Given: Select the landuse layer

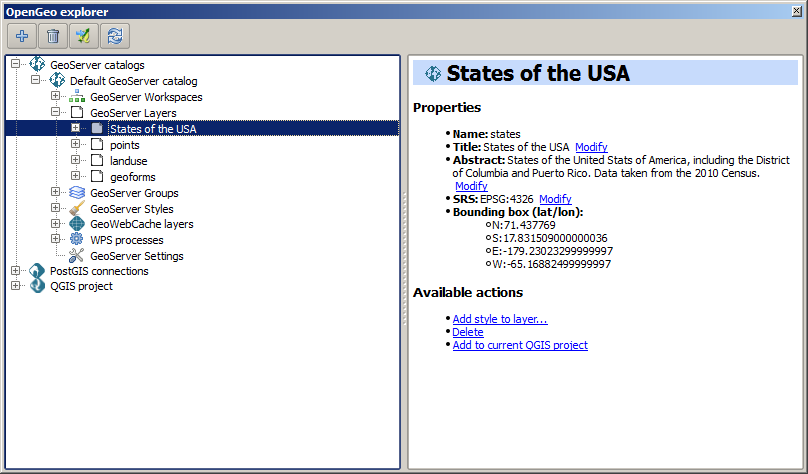Looking at the screenshot, I should click(x=128, y=161).
